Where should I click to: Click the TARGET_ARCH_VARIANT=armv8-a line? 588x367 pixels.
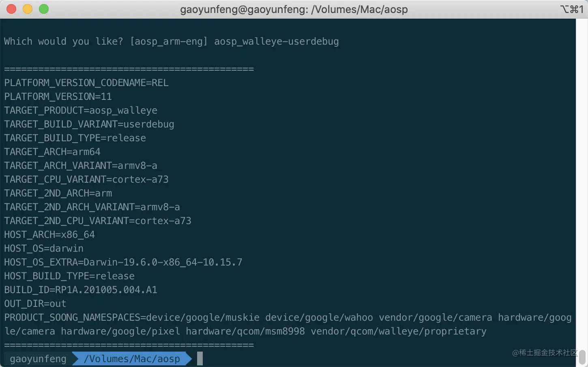point(81,166)
